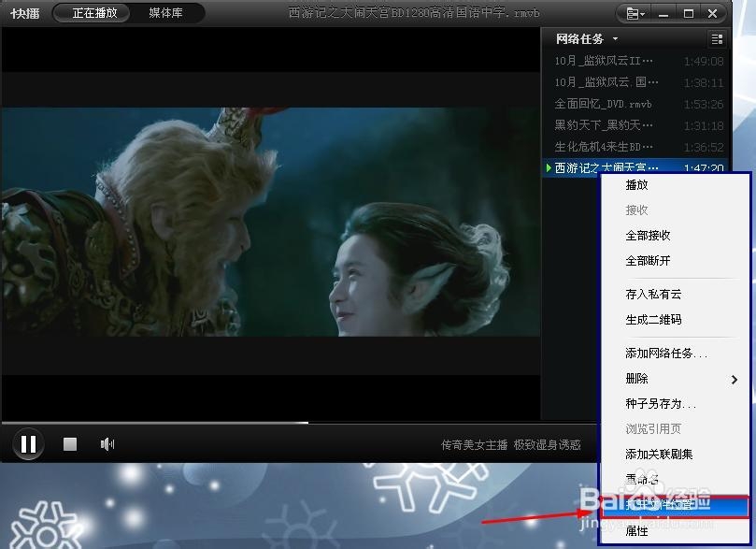The height and width of the screenshot is (549, 756).
Task: Open 属性 from the context menu
Action: tap(674, 531)
